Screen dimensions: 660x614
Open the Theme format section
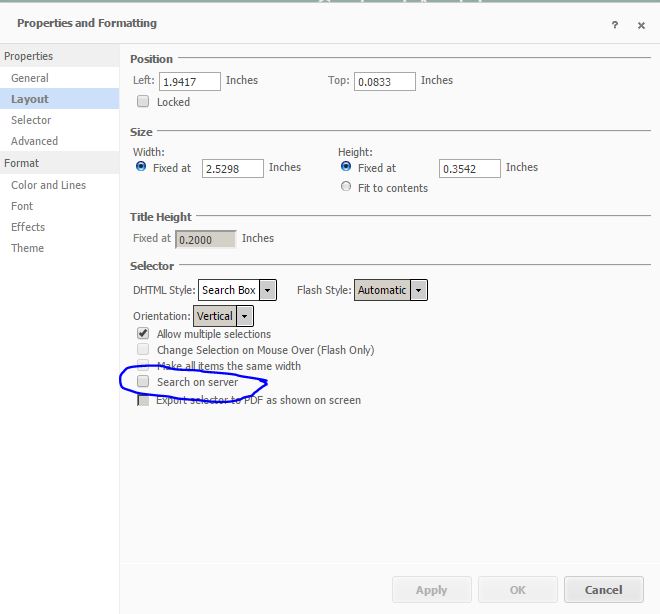(27, 248)
